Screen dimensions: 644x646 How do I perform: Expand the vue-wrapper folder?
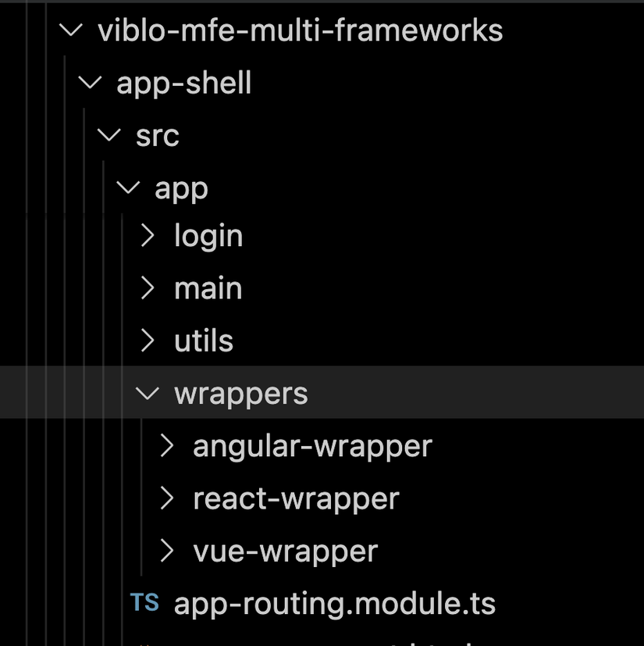pyautogui.click(x=166, y=551)
